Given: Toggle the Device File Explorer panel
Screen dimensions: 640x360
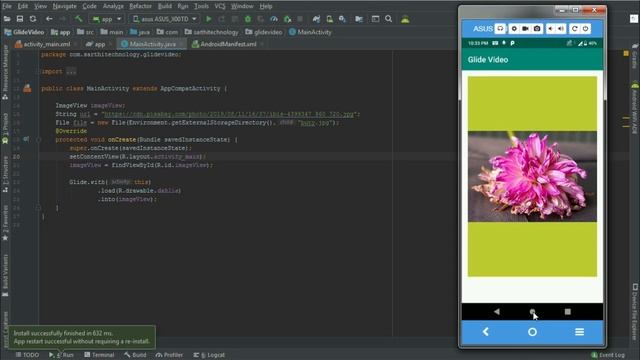Looking at the screenshot, I should [635, 311].
